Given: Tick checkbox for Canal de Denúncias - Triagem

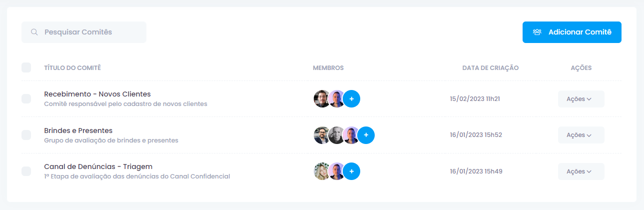Looking at the screenshot, I should (26, 171).
